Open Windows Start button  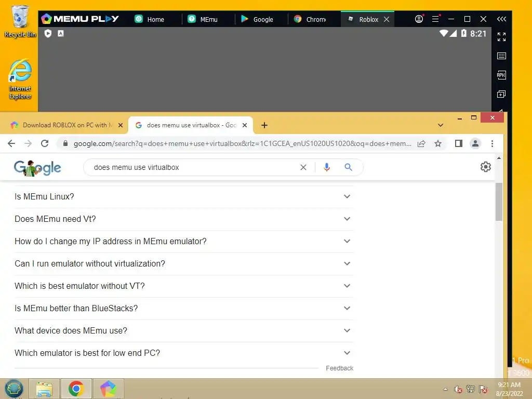point(14,389)
